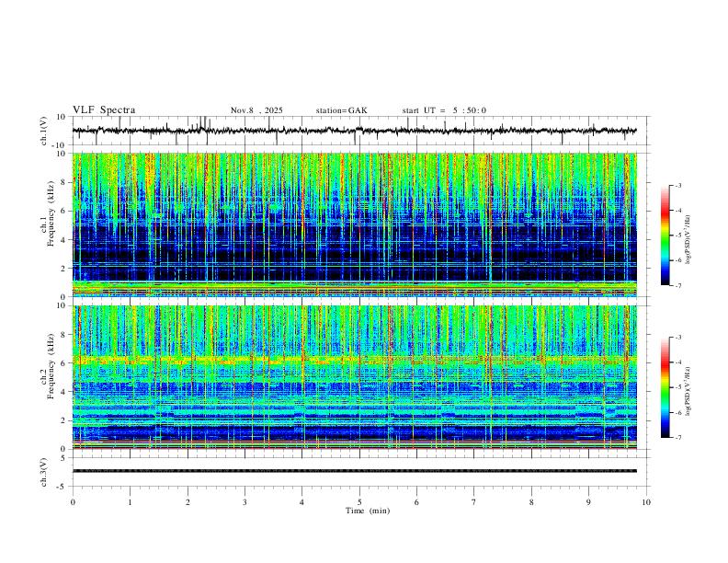728x563 pixels.
Task: Click the 'start UT = 5 :50: 0' text
Action: point(444,110)
